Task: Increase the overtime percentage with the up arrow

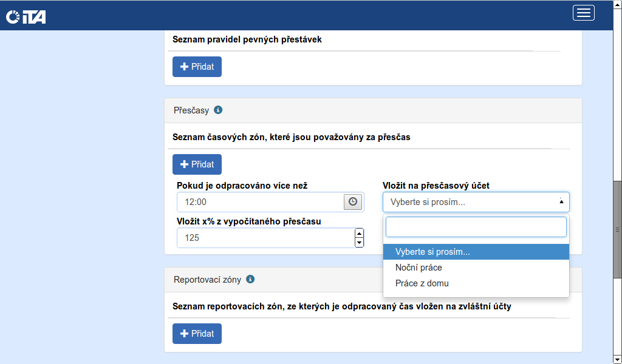Action: click(x=359, y=234)
